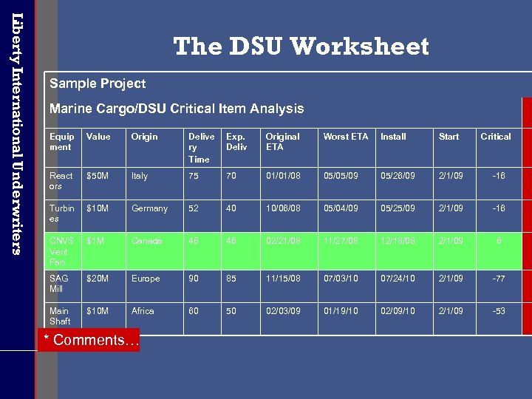Click install date '05/26/09' cell
532x399 pixels.
(x=404, y=183)
